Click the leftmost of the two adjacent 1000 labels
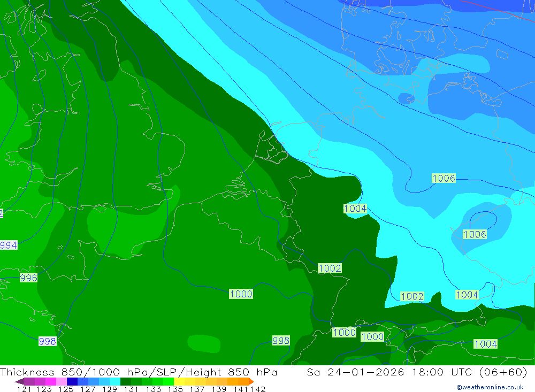 tap(344, 332)
